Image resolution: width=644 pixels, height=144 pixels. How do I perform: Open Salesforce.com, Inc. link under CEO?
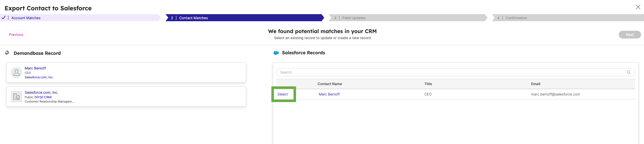click(x=39, y=77)
